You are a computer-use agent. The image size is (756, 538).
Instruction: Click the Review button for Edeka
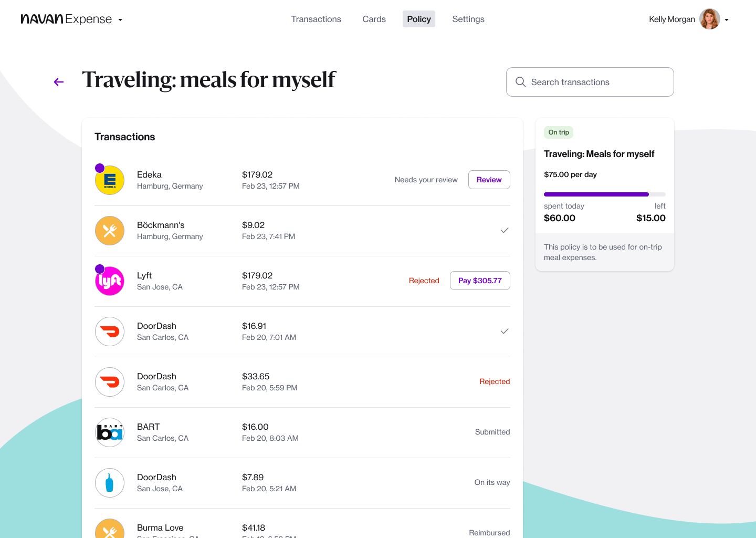[x=489, y=180]
